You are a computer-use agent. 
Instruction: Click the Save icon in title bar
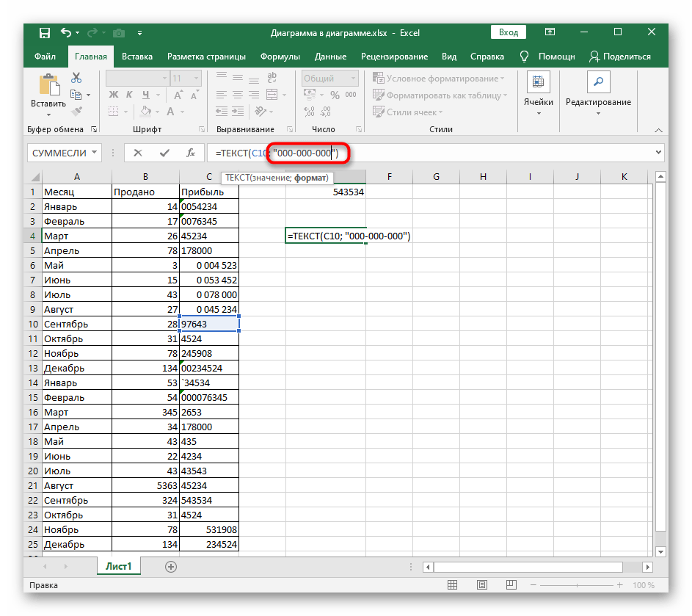pyautogui.click(x=45, y=33)
